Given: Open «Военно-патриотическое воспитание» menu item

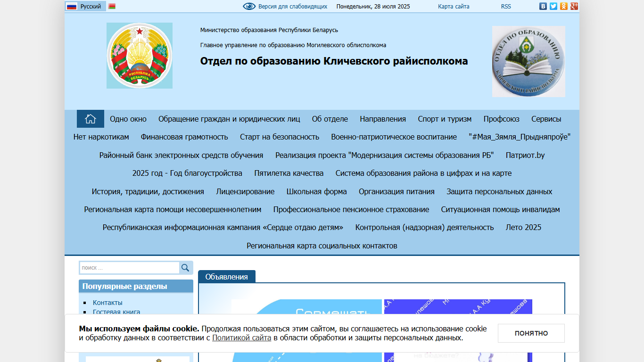Looking at the screenshot, I should pos(394,137).
